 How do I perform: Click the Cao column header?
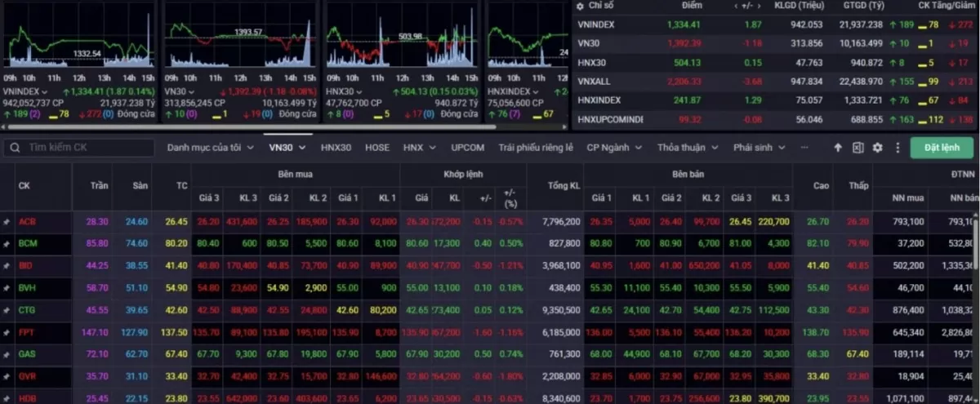click(822, 186)
